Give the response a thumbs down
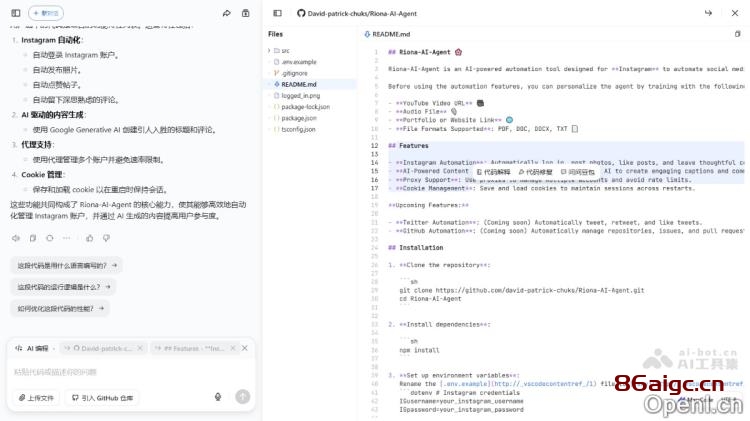Viewport: 750px width, 421px height. point(106,238)
